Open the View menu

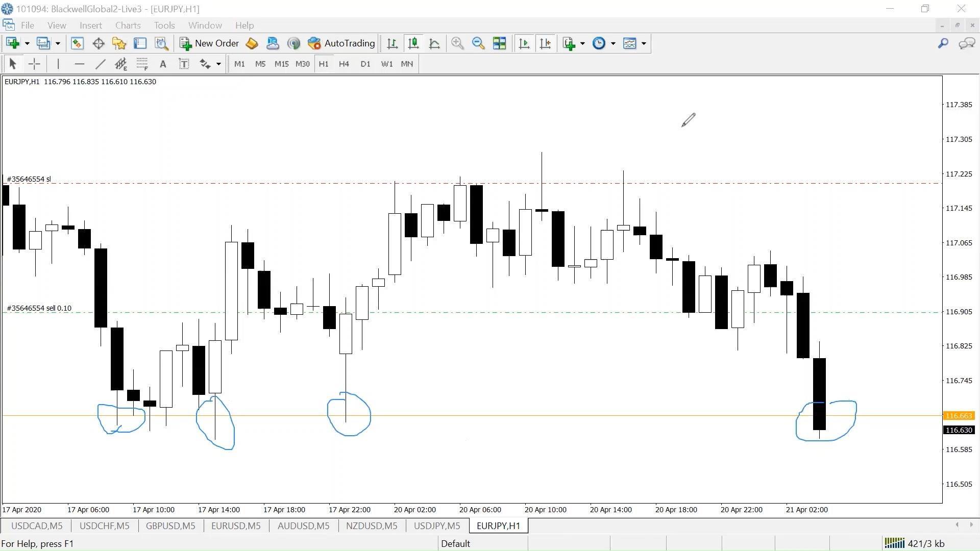pyautogui.click(x=57, y=26)
